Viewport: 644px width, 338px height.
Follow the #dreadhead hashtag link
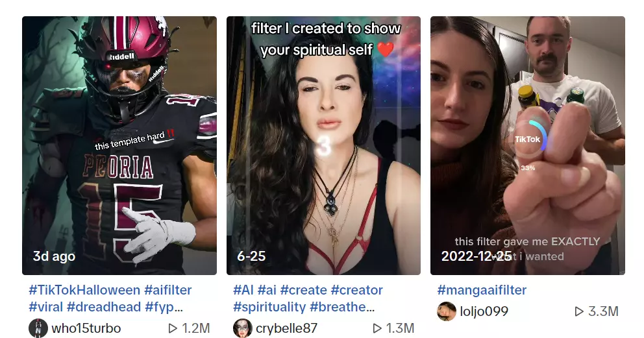click(104, 307)
